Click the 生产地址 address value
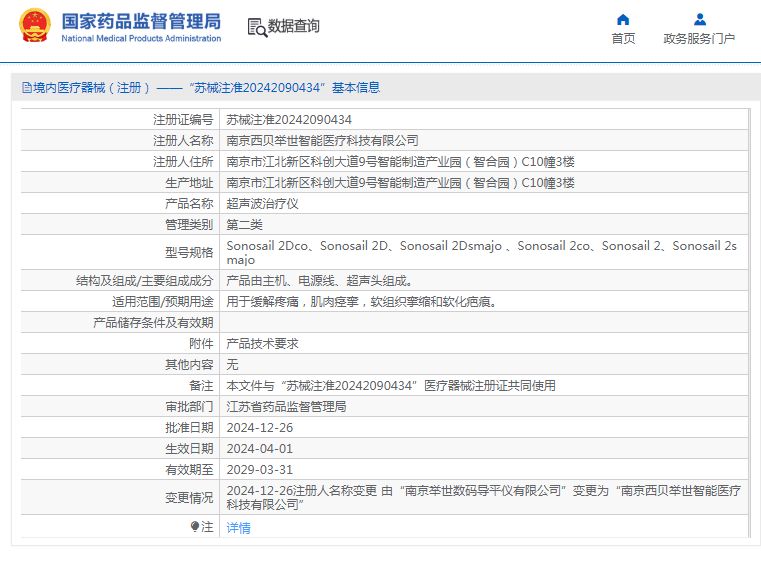Viewport: 761px width, 562px height. point(400,182)
